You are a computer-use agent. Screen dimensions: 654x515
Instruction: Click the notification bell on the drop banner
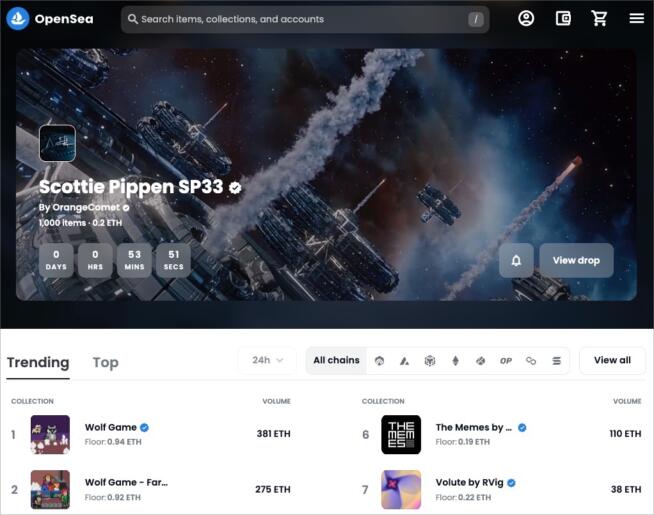click(x=516, y=260)
